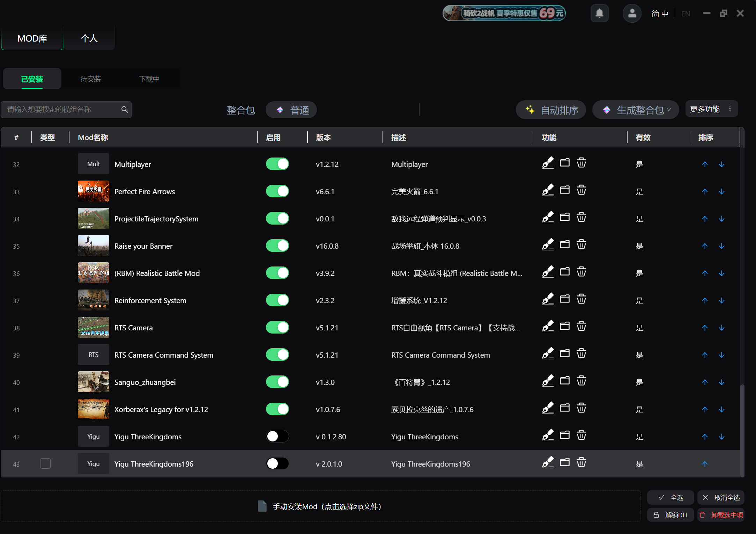The height and width of the screenshot is (534, 756).
Task: Disable the Reinforcement System toggle
Action: point(277,300)
